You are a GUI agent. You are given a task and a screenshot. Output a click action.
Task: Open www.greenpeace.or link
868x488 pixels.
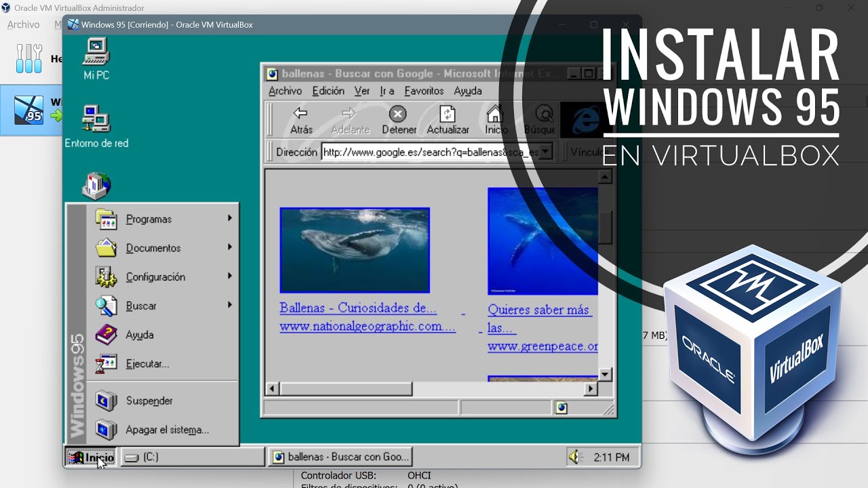[x=542, y=346]
